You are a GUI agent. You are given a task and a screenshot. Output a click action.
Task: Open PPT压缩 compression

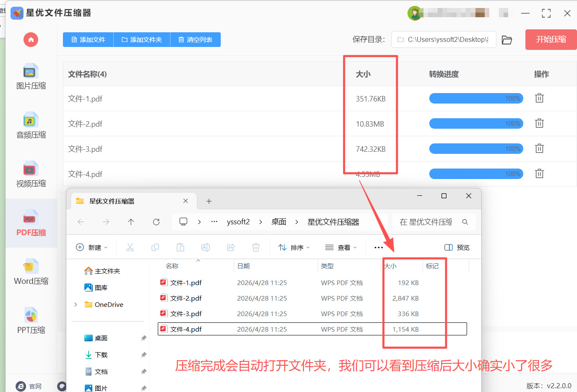click(x=31, y=321)
